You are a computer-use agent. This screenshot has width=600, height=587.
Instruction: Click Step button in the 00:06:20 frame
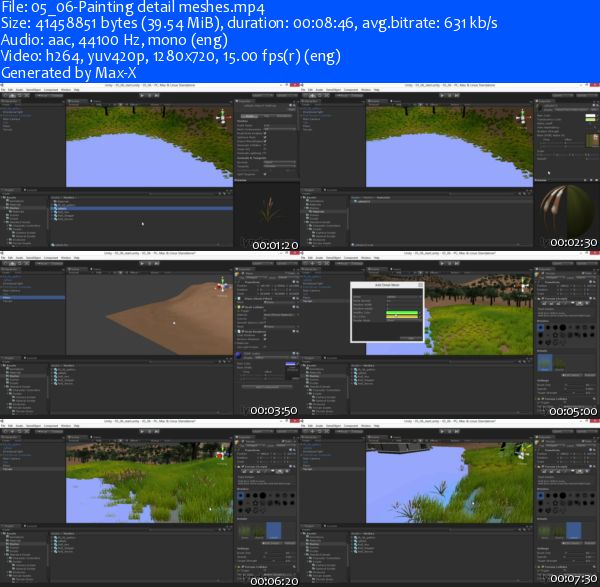[x=156, y=431]
